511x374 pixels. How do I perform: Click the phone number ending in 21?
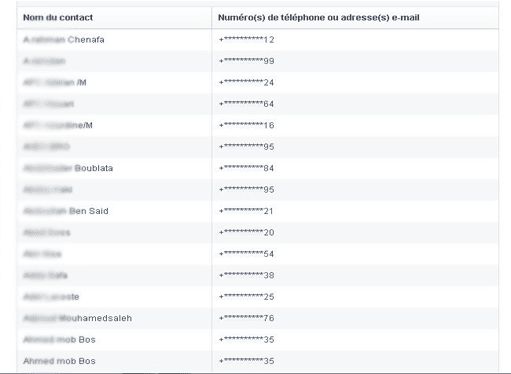tap(247, 211)
